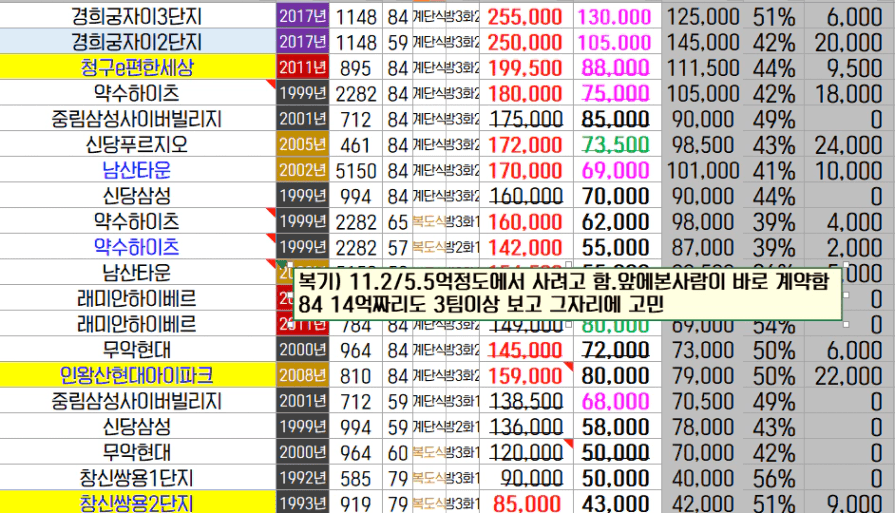Screen dimensions: 895x513
Task: Click the 1993년 year cell
Action: coord(303,503)
